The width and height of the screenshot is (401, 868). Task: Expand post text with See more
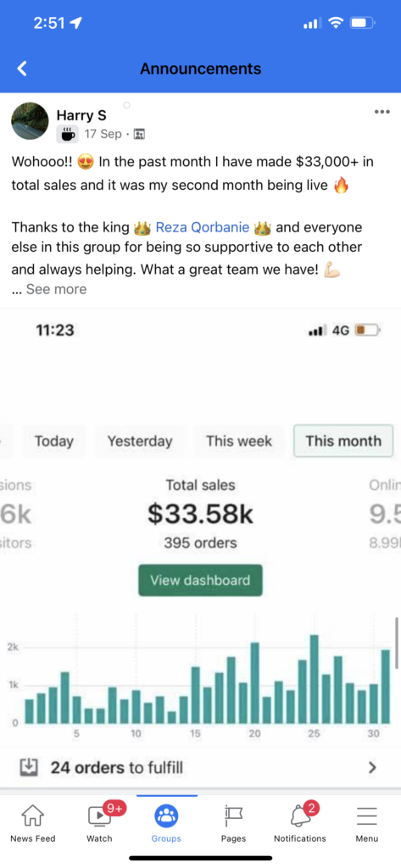tap(56, 289)
